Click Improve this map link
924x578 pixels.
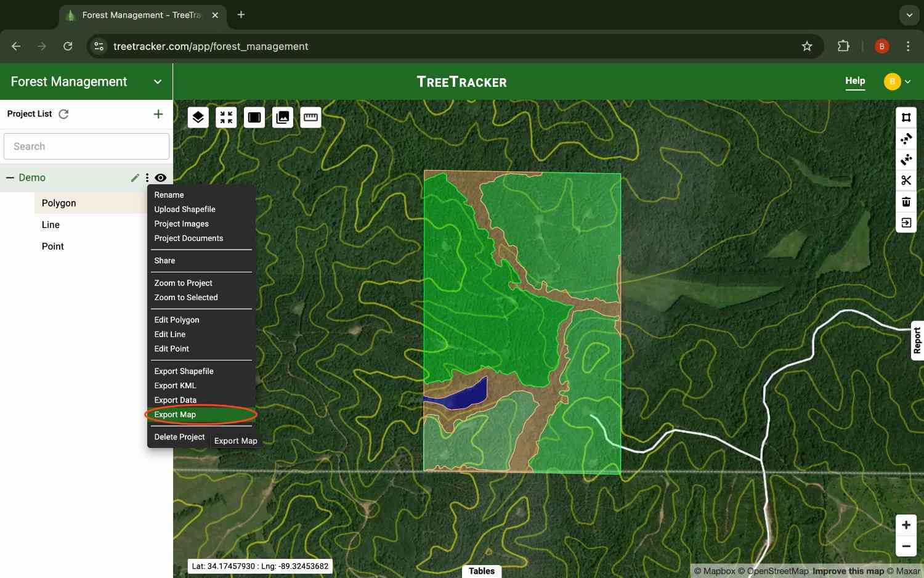[x=848, y=571]
